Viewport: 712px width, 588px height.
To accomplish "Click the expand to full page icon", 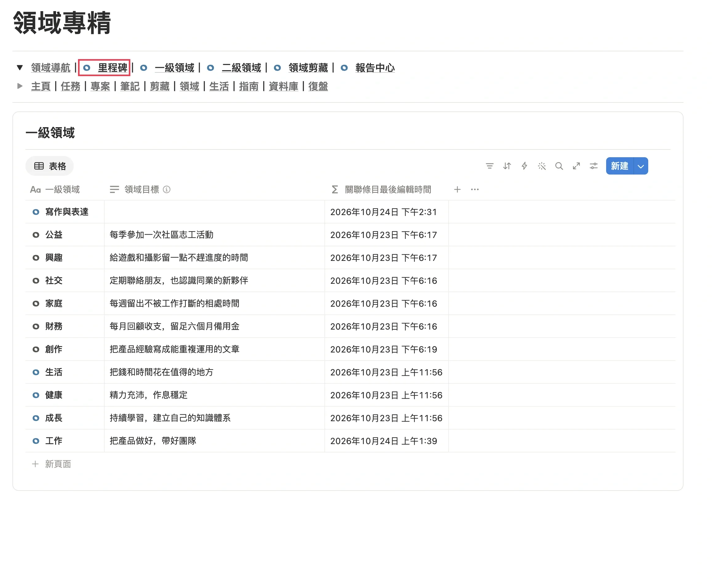I will tap(576, 166).
